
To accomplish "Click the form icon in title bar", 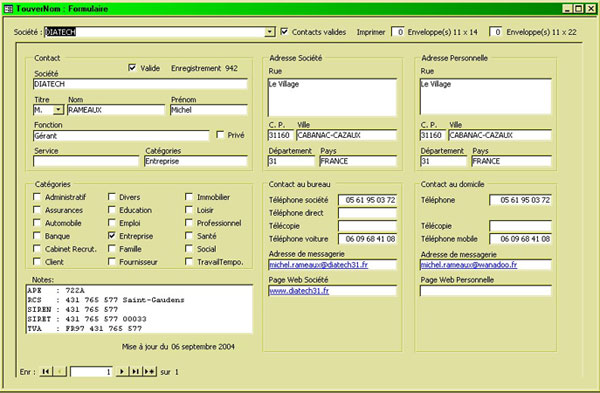I will [x=8, y=8].
